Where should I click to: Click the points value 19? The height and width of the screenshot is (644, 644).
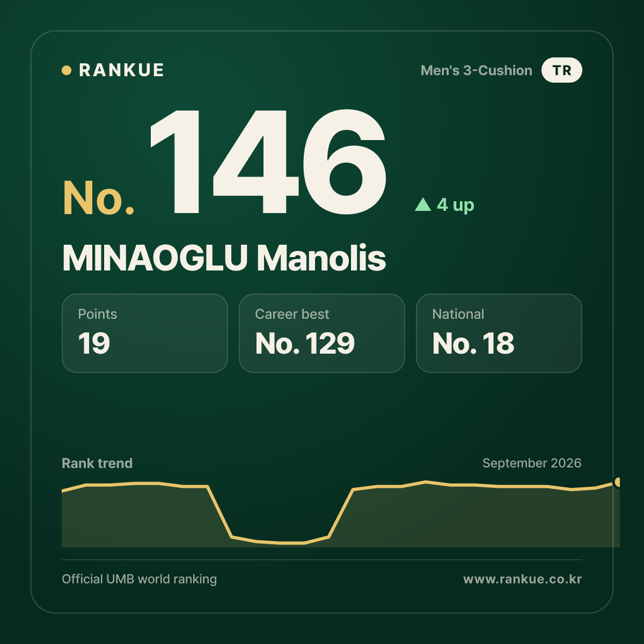[x=94, y=343]
